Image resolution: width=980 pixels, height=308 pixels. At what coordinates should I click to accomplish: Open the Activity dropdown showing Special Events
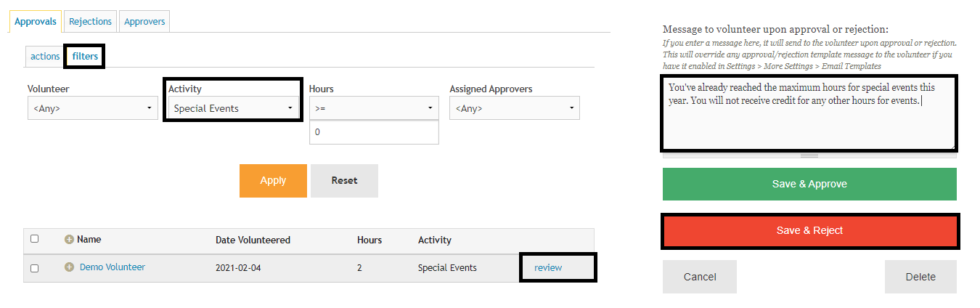pos(233,108)
